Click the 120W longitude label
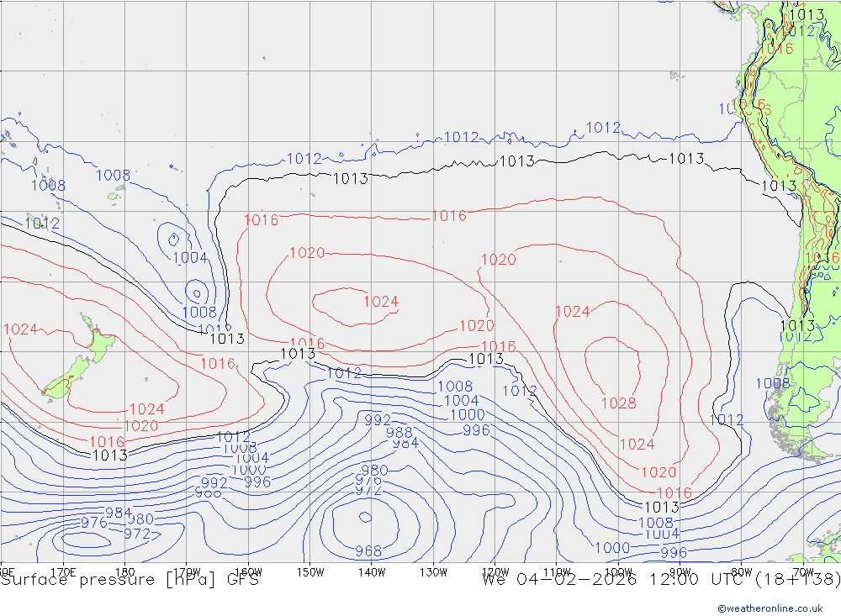The height and width of the screenshot is (616, 841). point(495,572)
